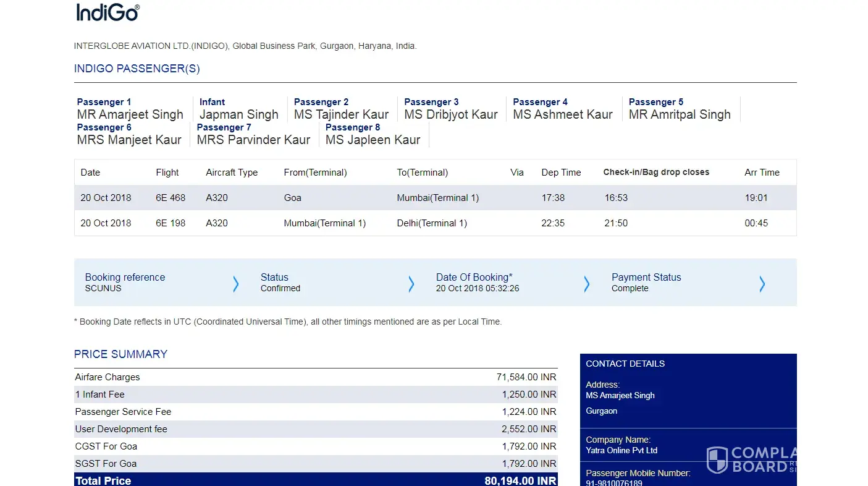Click the CONTACT DETAILS heading
The height and width of the screenshot is (486, 868).
coord(625,364)
